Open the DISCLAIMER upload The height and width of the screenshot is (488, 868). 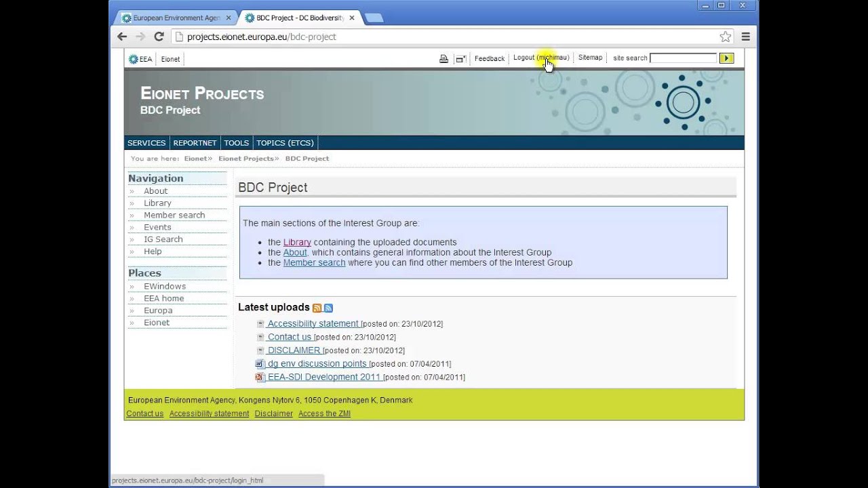[x=294, y=350]
